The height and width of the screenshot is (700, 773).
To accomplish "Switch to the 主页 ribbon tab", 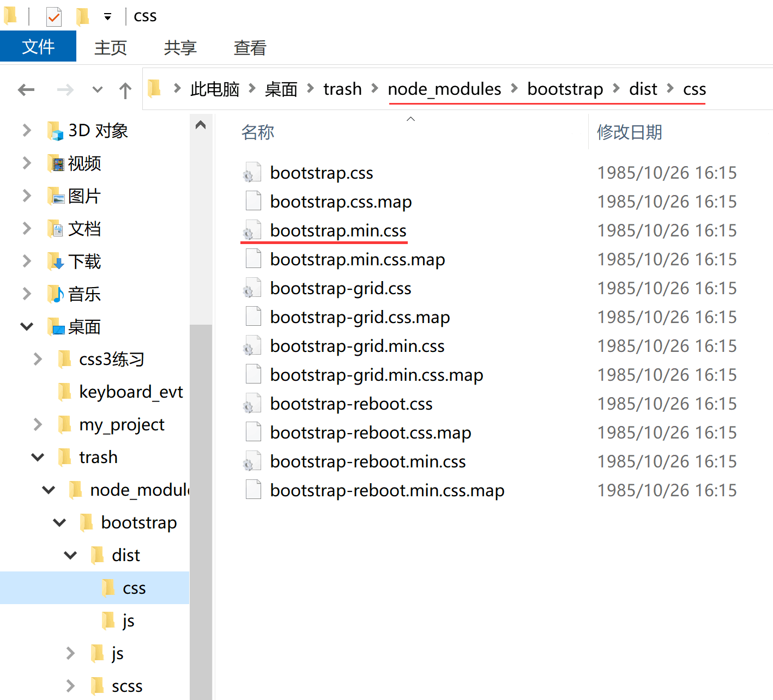I will (111, 48).
